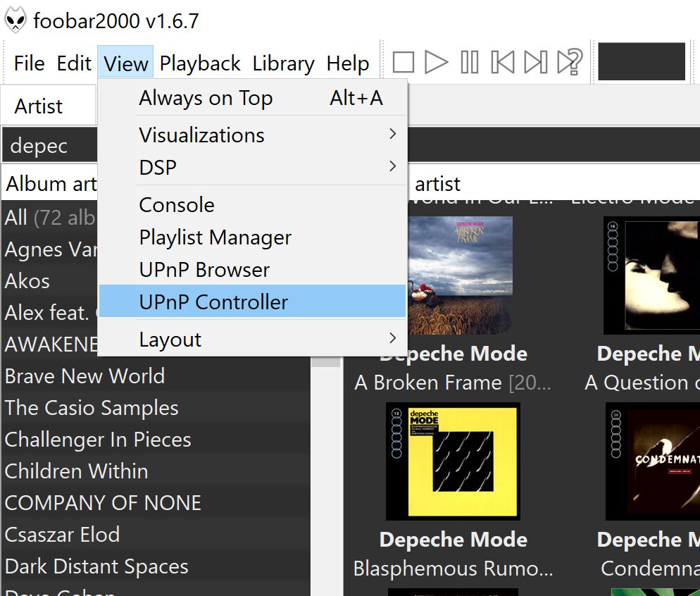Click the dark visualization panel in toolbar
700x596 pixels.
642,61
